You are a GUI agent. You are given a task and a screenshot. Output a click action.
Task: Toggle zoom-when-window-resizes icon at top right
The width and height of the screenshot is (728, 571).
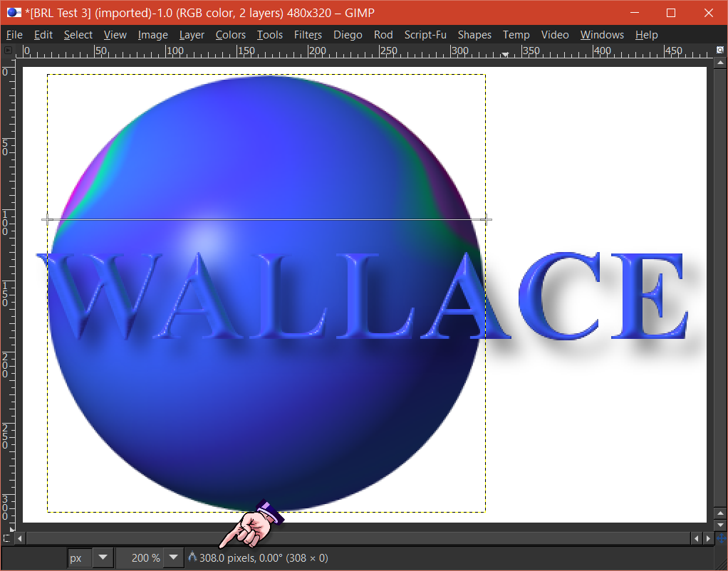[x=719, y=50]
